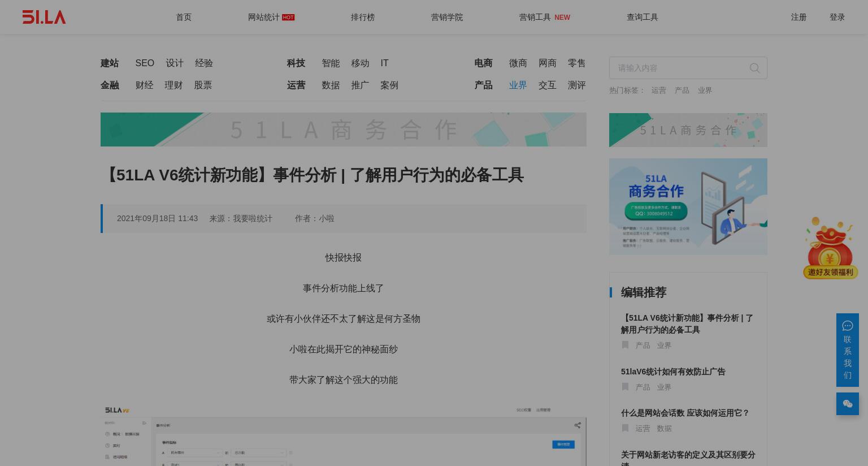Image resolution: width=868 pixels, height=466 pixels.
Task: Click the search magnifier icon
Action: tap(754, 68)
